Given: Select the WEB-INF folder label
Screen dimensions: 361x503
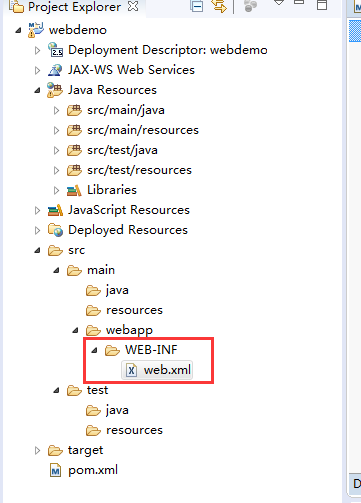Looking at the screenshot, I should 151,350.
